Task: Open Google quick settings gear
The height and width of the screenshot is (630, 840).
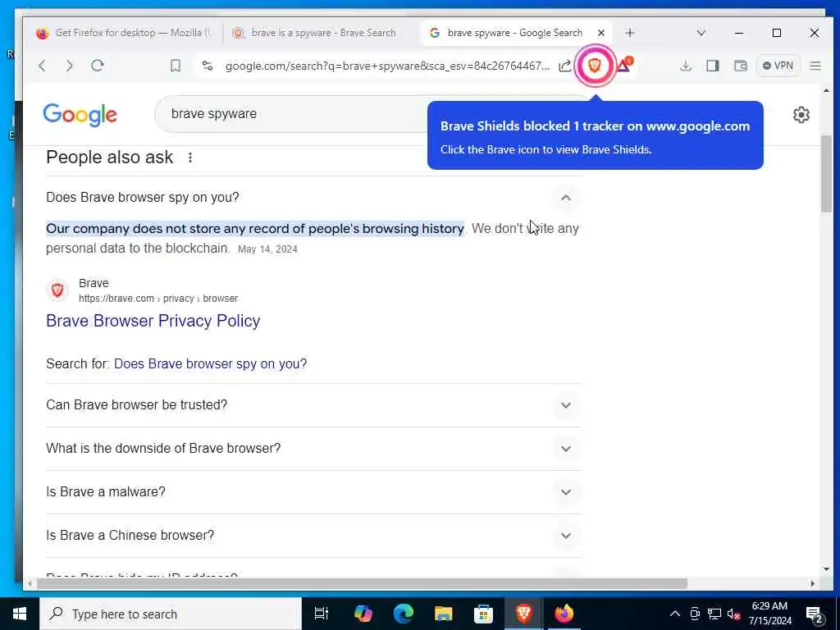Action: tap(801, 115)
